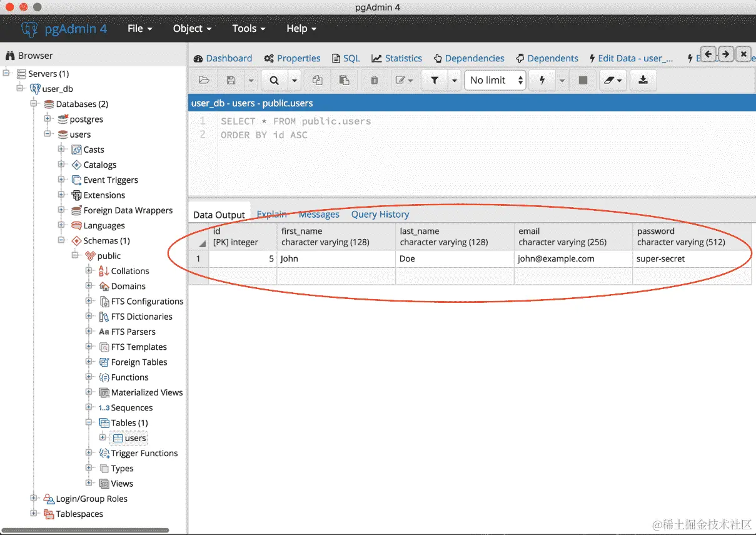Select Foreign Data Wrappers node
The height and width of the screenshot is (535, 756).
128,210
